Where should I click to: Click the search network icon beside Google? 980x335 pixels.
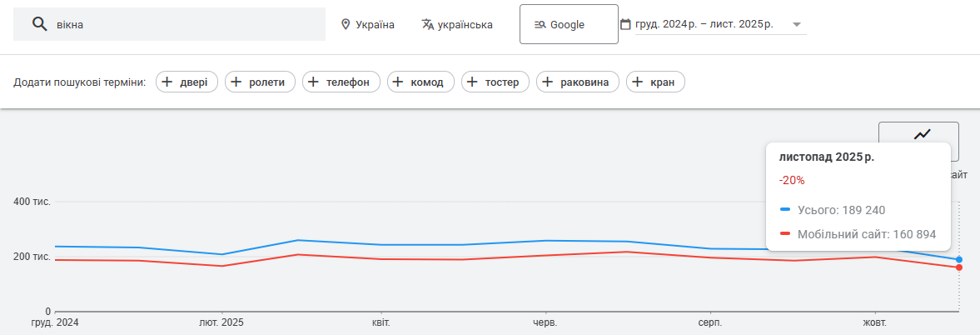click(540, 24)
